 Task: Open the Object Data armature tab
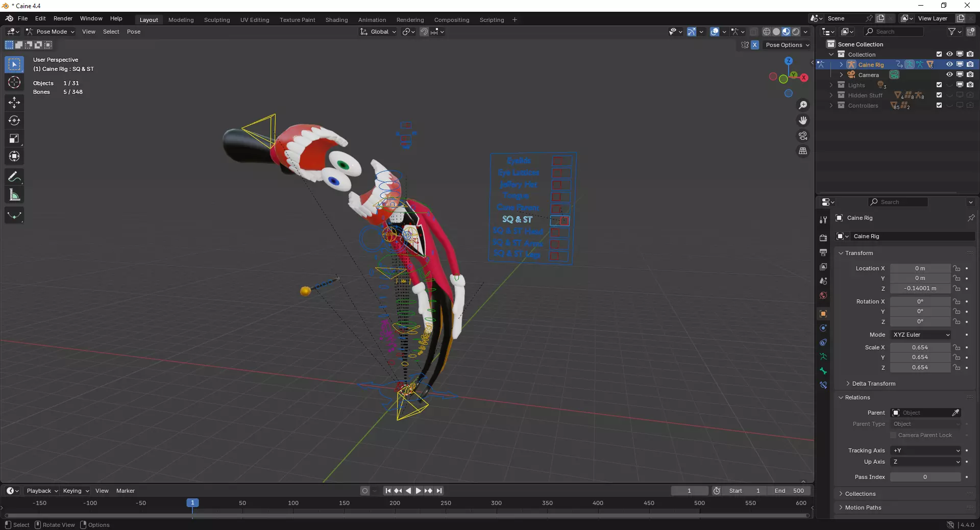pyautogui.click(x=823, y=357)
